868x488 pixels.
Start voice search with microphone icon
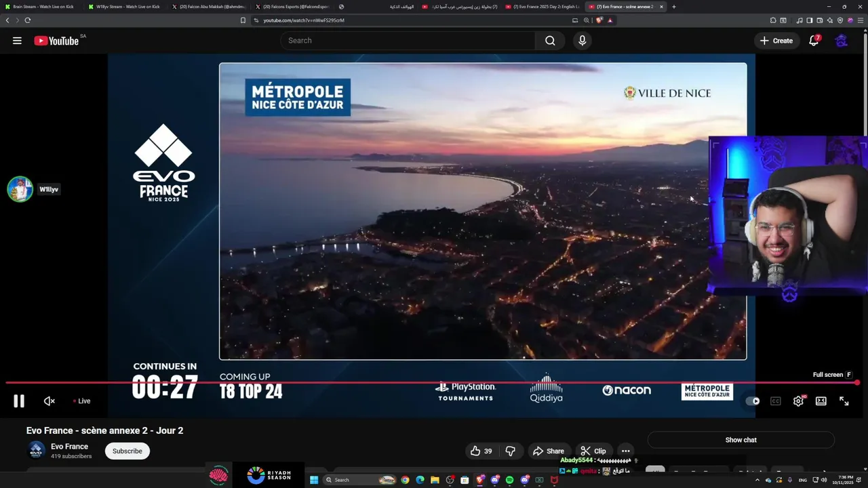tap(582, 41)
